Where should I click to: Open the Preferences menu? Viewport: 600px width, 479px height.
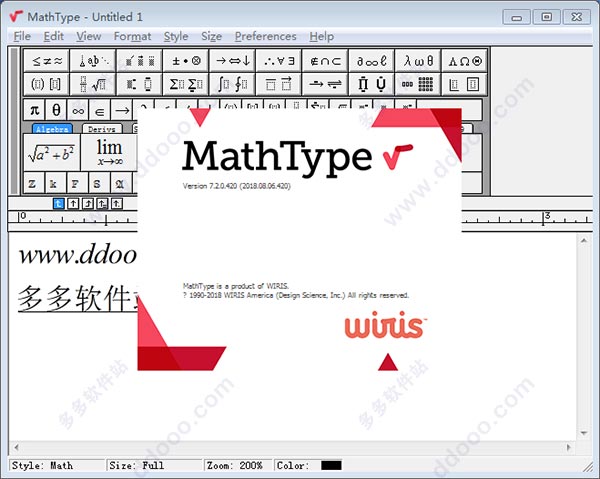(x=266, y=36)
